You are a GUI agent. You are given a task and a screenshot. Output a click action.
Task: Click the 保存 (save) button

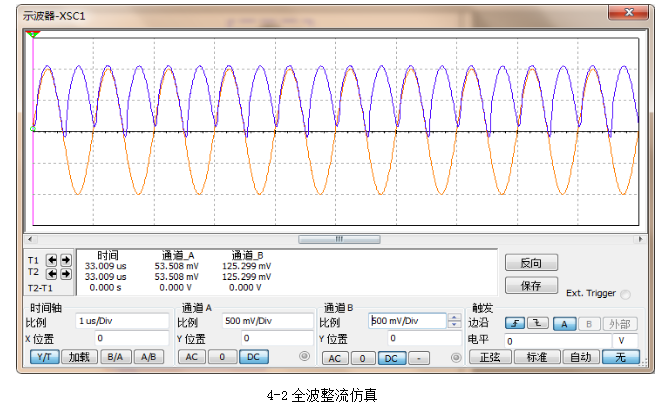(531, 286)
